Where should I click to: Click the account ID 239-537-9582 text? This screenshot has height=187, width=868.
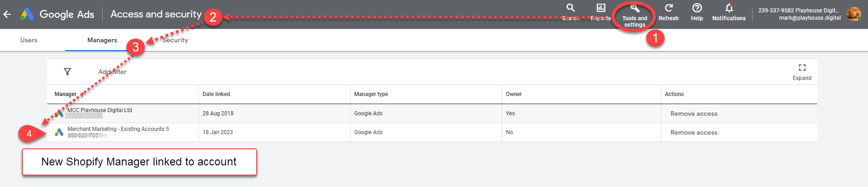coord(776,10)
